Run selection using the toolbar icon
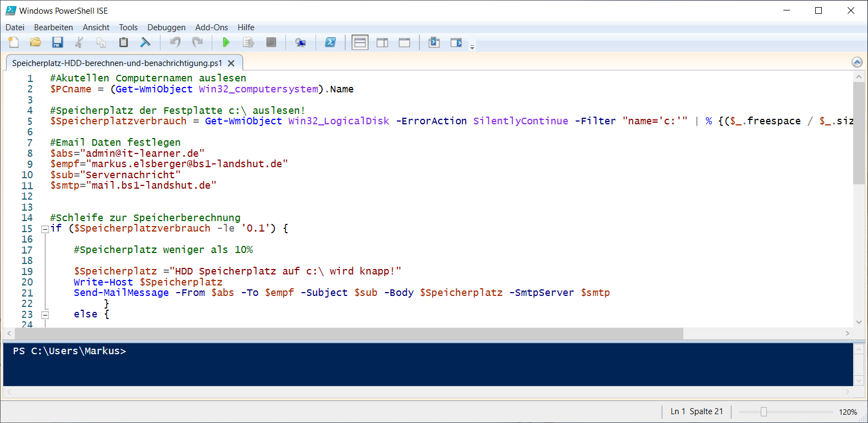The width and height of the screenshot is (868, 423). tap(248, 42)
